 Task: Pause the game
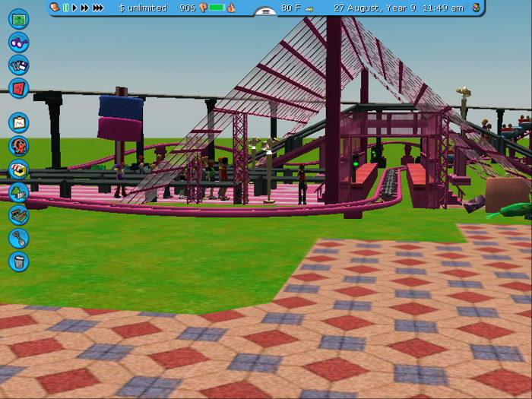[65, 8]
